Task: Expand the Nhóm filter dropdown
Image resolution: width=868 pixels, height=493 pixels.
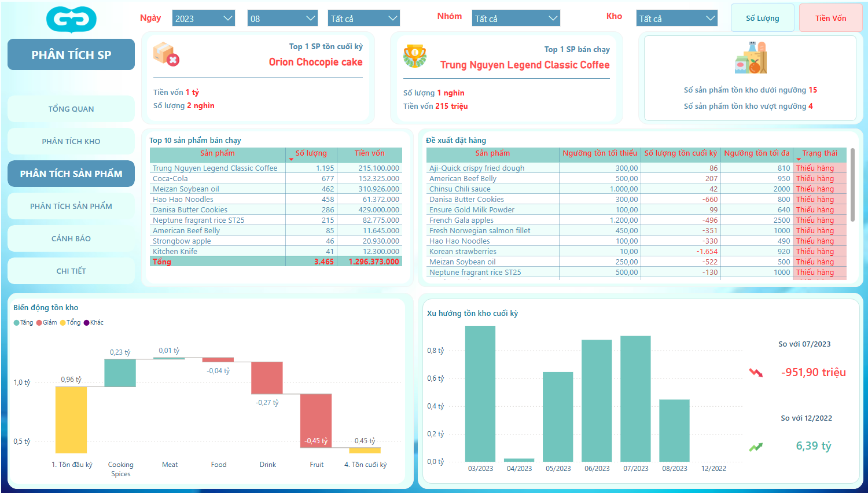Action: pyautogui.click(x=516, y=19)
